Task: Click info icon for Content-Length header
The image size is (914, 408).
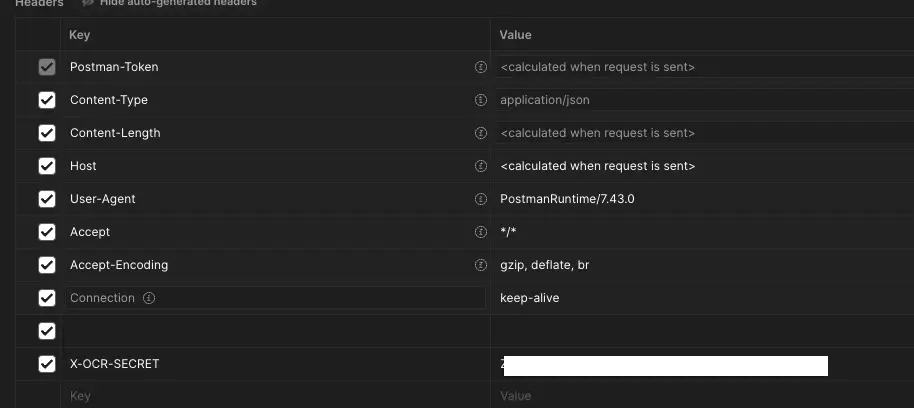Action: coord(480,133)
